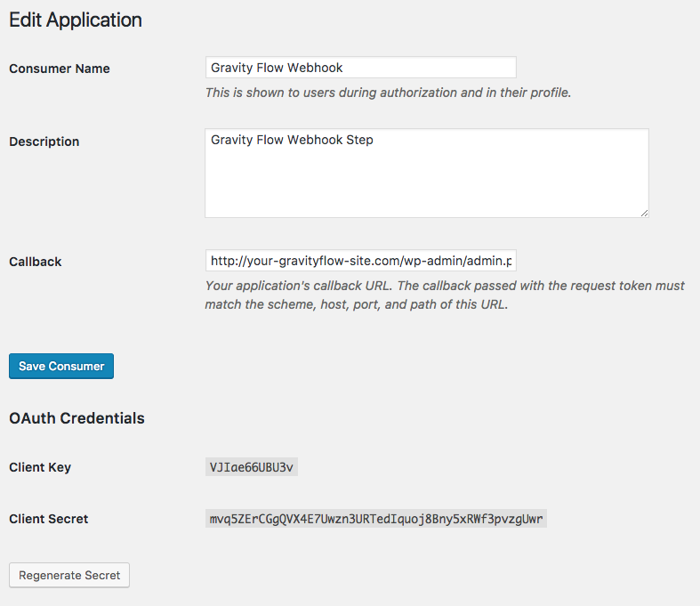
Task: Click the Regenerate Secret button
Action: [x=69, y=575]
